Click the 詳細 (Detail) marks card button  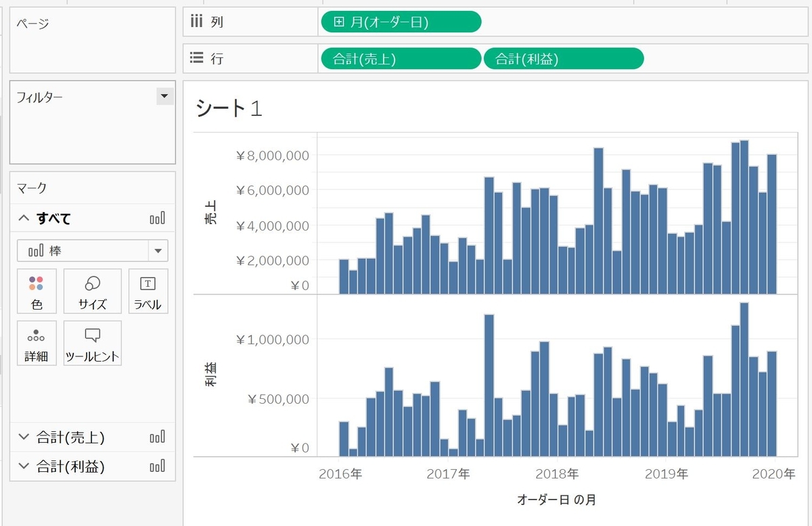37,343
